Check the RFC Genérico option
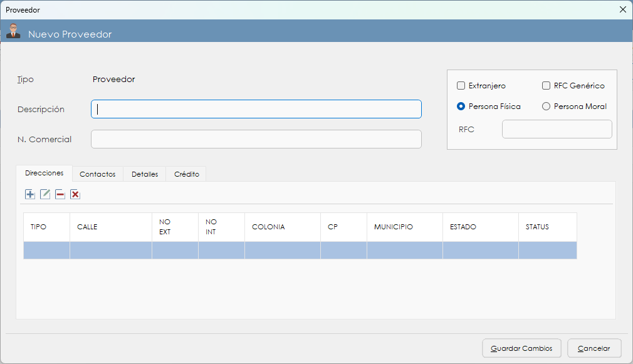Screen dimensions: 633x364 point(546,86)
